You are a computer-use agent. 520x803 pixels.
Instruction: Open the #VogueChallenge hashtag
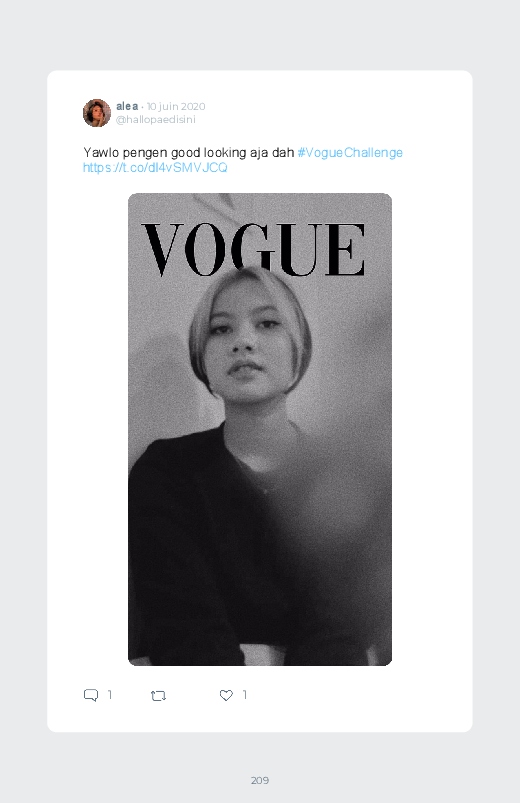(x=350, y=153)
